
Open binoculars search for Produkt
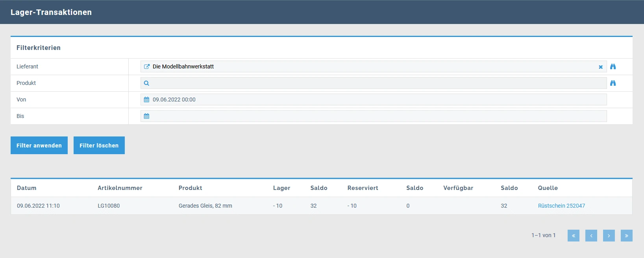(x=613, y=83)
